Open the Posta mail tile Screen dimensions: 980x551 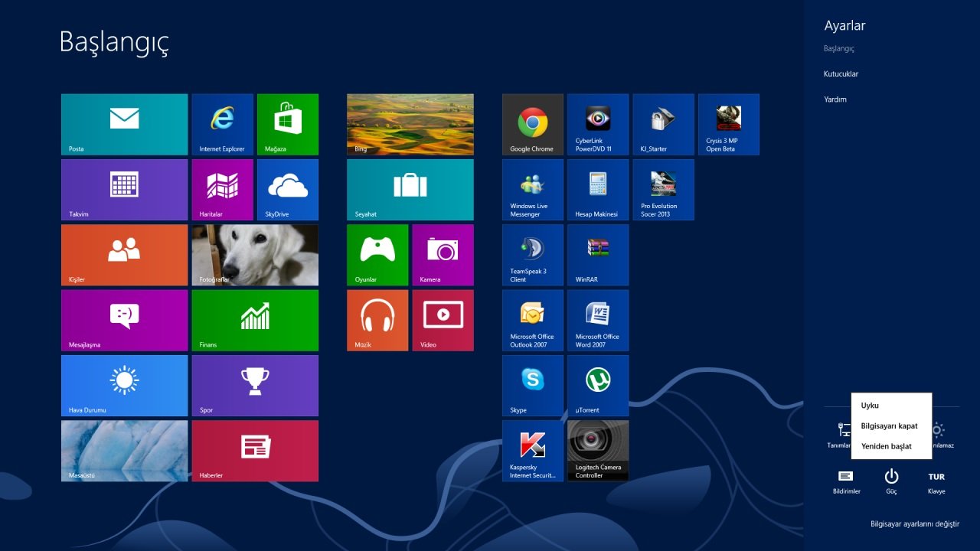coord(124,125)
